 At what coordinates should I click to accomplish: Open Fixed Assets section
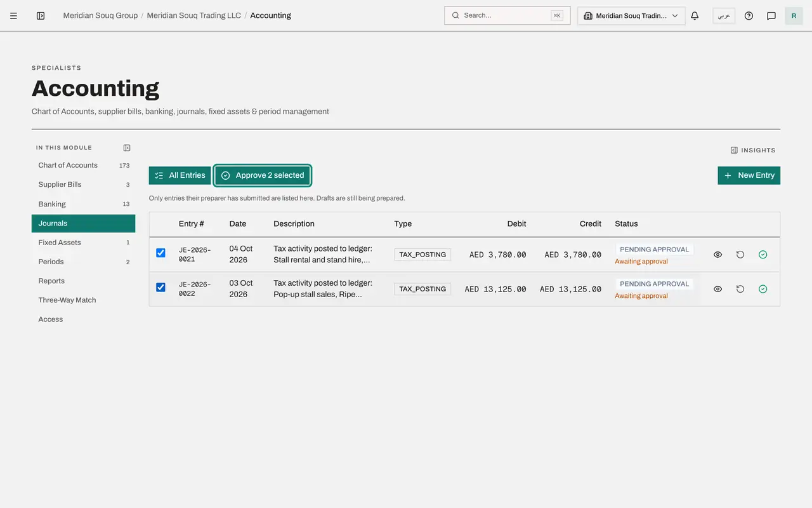[x=83, y=243]
